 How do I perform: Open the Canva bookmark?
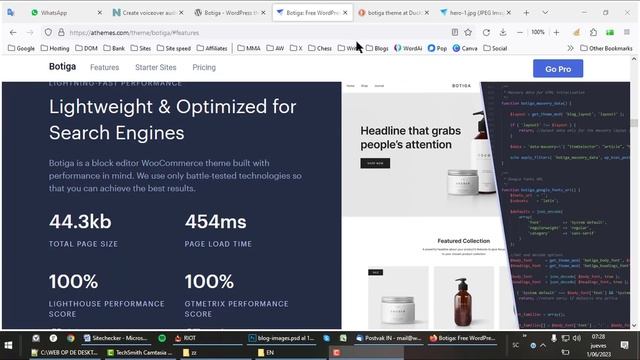pyautogui.click(x=465, y=48)
